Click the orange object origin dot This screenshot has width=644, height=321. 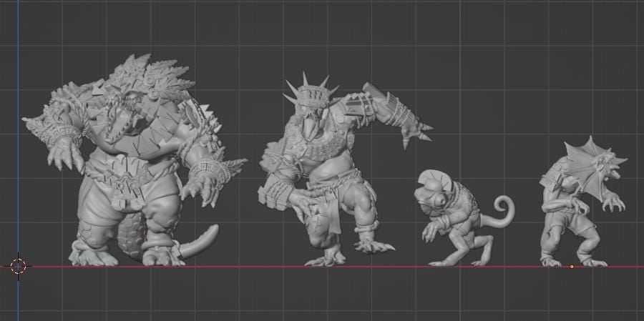coord(571,267)
